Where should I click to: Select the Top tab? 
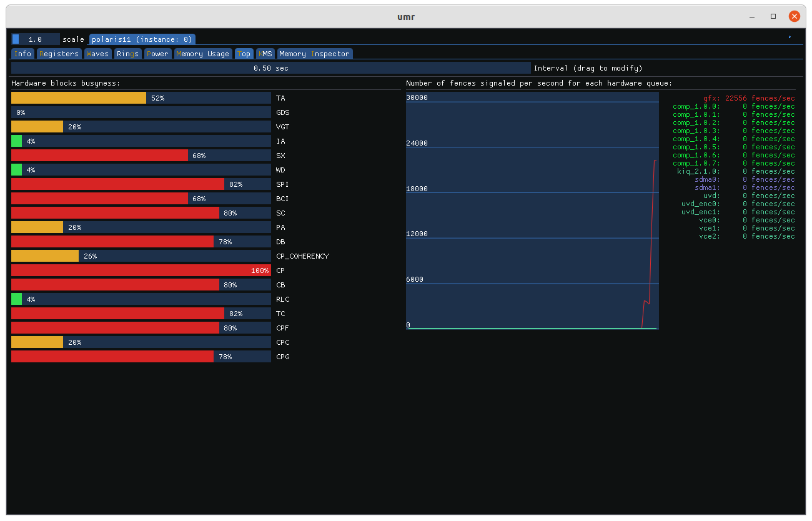point(244,54)
